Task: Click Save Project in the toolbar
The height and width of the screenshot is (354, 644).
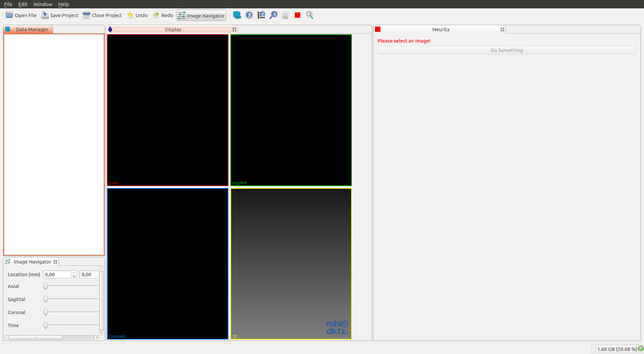Action: pyautogui.click(x=60, y=15)
